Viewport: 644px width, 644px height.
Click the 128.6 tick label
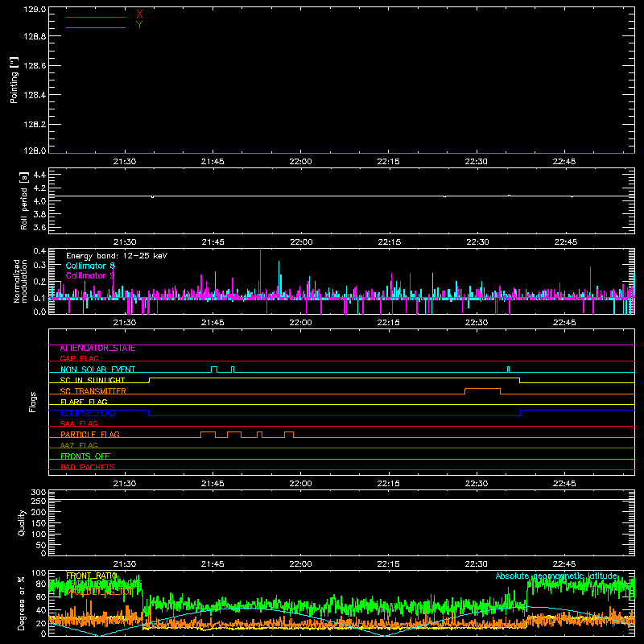click(35, 66)
